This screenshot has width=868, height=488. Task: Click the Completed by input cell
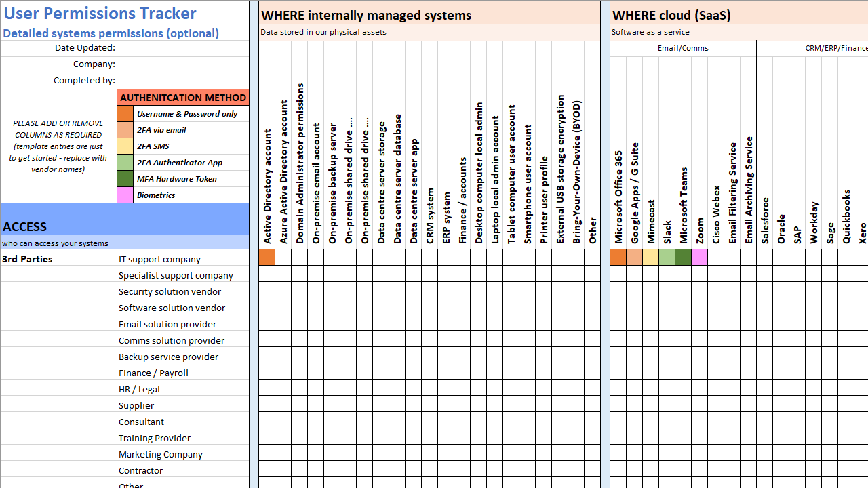point(183,81)
